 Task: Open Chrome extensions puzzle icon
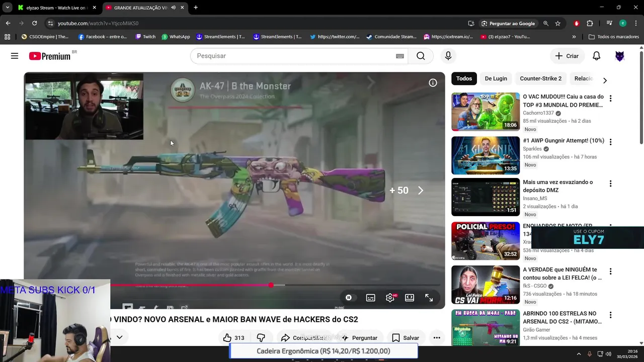coord(590,23)
